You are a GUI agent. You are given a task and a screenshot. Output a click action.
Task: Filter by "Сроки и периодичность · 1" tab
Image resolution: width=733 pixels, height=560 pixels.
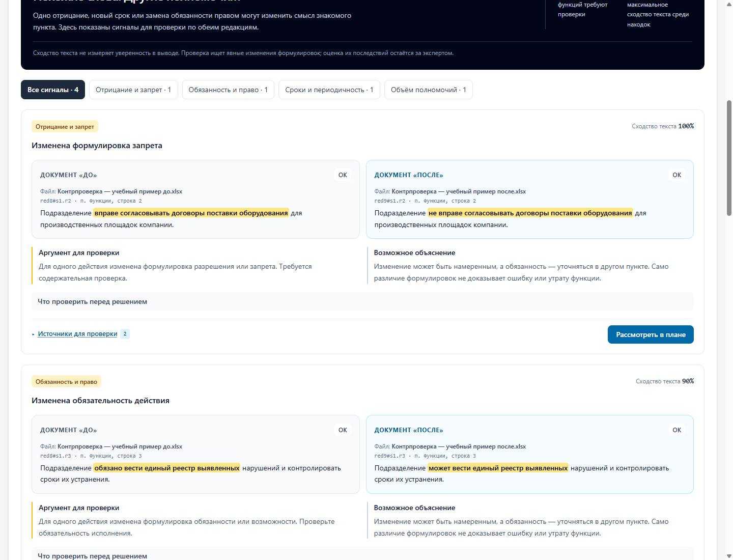tap(329, 90)
